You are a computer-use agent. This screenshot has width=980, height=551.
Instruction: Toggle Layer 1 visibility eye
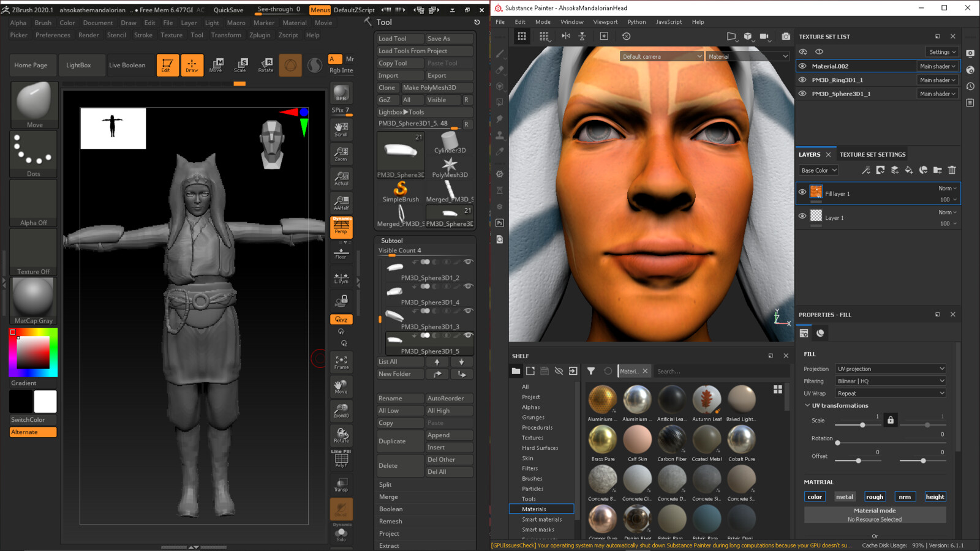click(802, 216)
